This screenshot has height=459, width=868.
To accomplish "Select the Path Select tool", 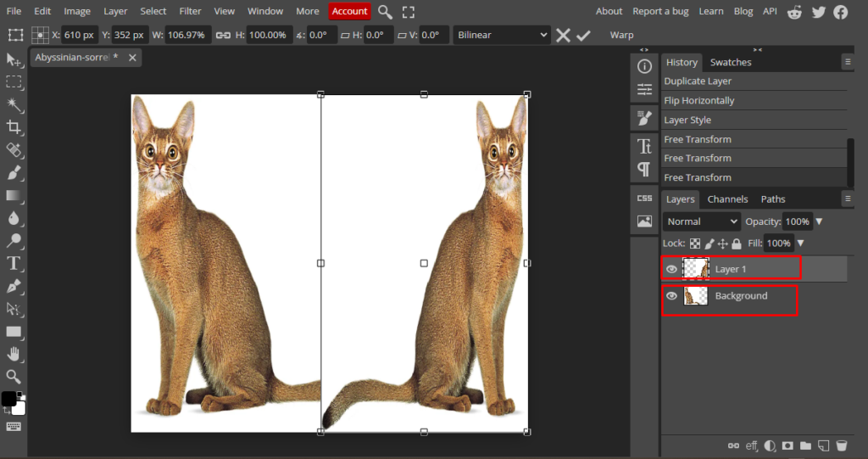I will click(14, 309).
